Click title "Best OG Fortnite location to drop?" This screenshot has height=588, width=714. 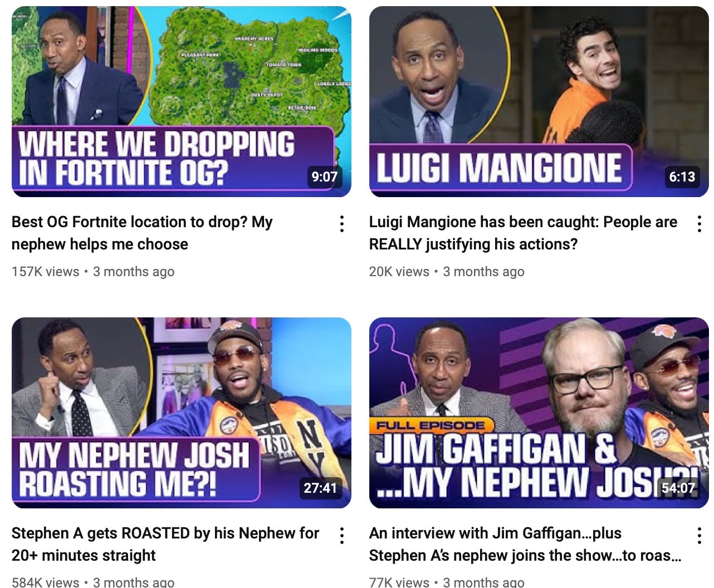pyautogui.click(x=130, y=222)
